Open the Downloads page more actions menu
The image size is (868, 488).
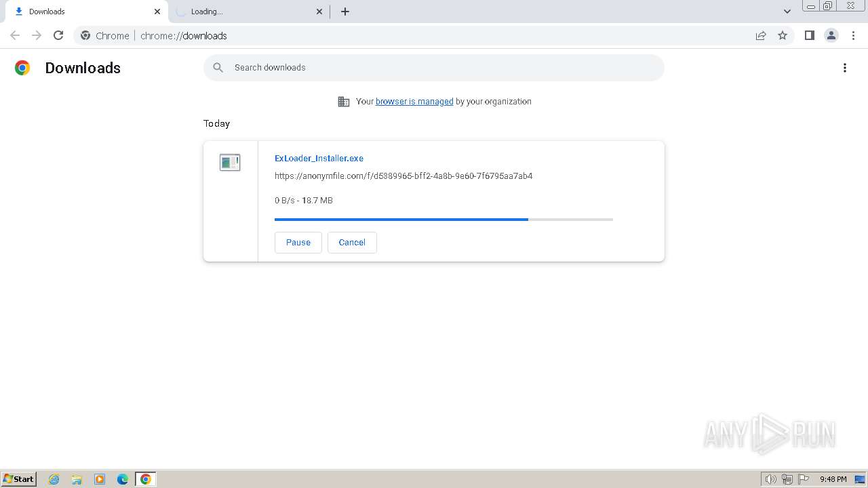click(845, 68)
